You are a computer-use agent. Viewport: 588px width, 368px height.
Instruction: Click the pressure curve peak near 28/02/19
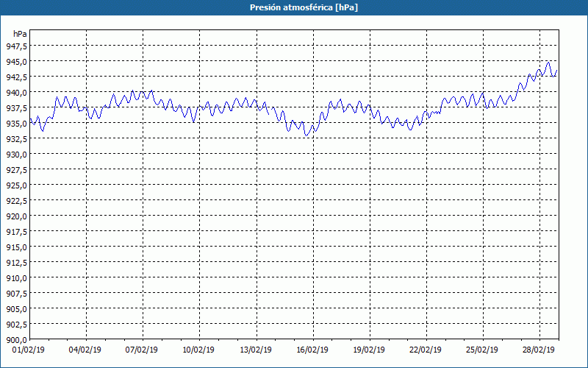pyautogui.click(x=548, y=63)
